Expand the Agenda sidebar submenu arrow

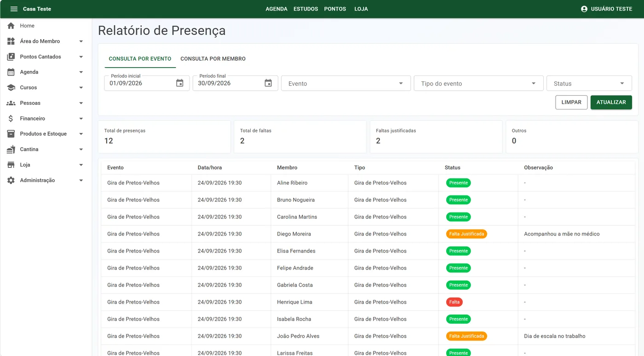(81, 72)
